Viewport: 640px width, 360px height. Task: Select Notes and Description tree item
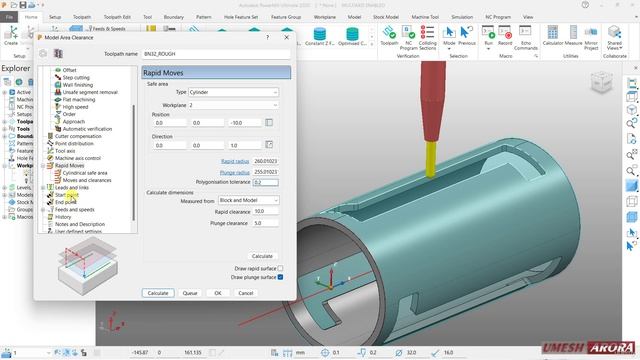point(80,224)
